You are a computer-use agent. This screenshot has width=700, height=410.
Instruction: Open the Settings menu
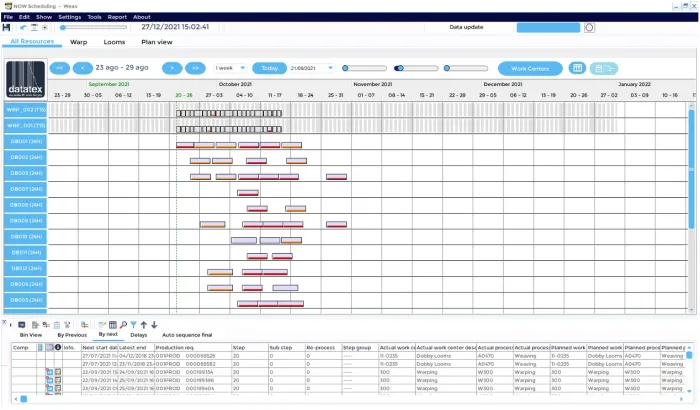point(69,17)
